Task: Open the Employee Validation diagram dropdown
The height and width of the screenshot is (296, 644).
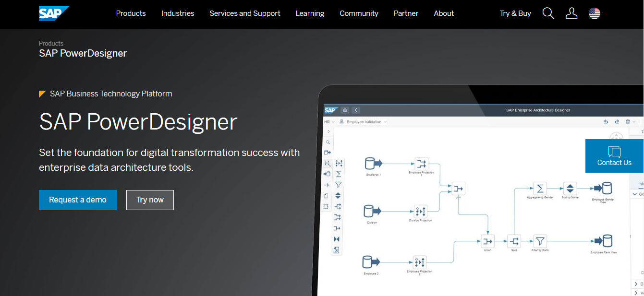Action: coord(363,122)
